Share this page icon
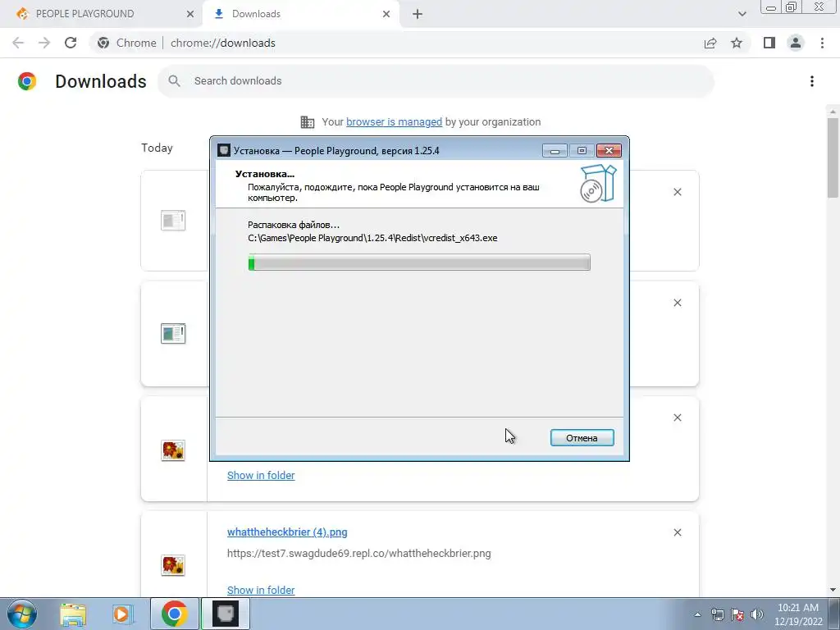The width and height of the screenshot is (840, 630). (x=710, y=43)
